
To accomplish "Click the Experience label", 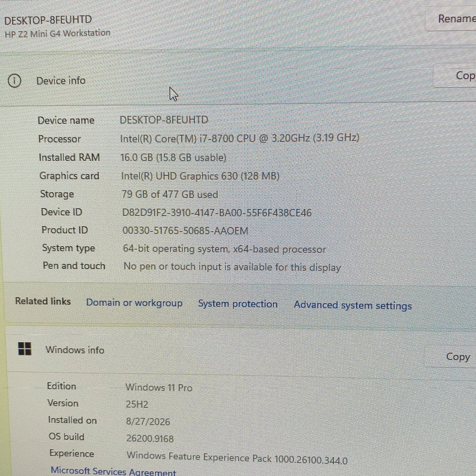I will (72, 454).
